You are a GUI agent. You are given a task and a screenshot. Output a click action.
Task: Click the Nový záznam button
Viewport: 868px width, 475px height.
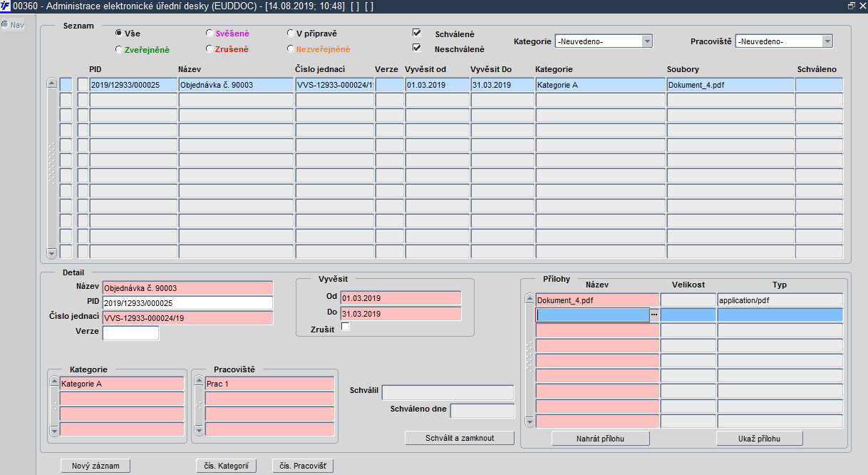[x=95, y=466]
